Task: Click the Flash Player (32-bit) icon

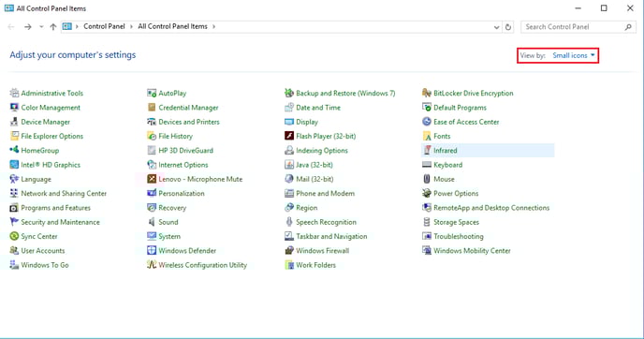Action: (x=289, y=136)
